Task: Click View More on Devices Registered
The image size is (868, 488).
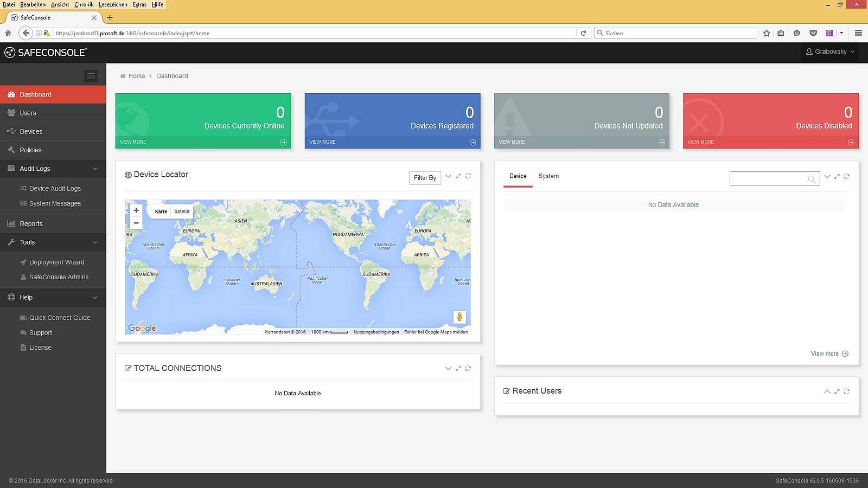Action: click(323, 142)
